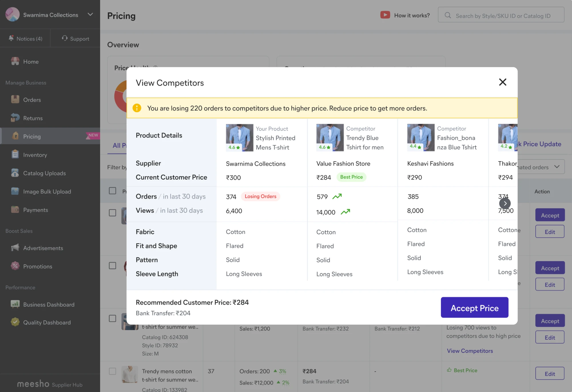Screen dimensions: 572x392
Task: Select checkbox for Catalog ID 624308 row
Action: click(112, 319)
